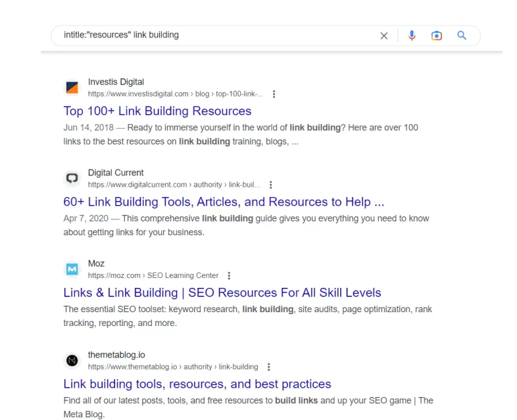Click the Digital Current site favicon
This screenshot has height=420, width=517.
(72, 178)
